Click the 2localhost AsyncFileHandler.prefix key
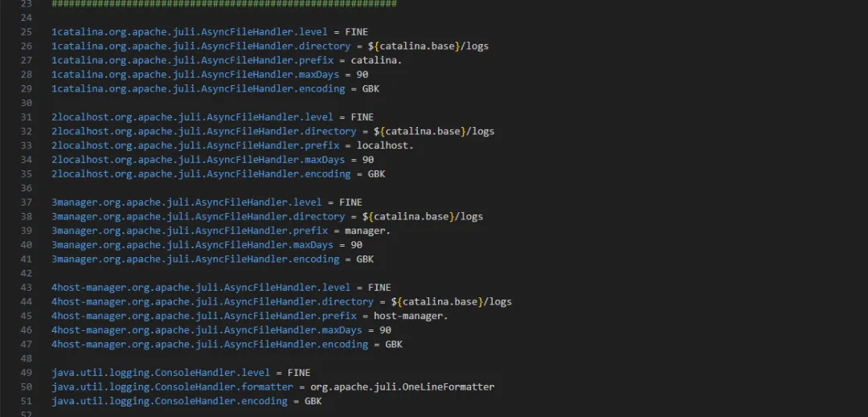The height and width of the screenshot is (417, 868). click(x=195, y=145)
